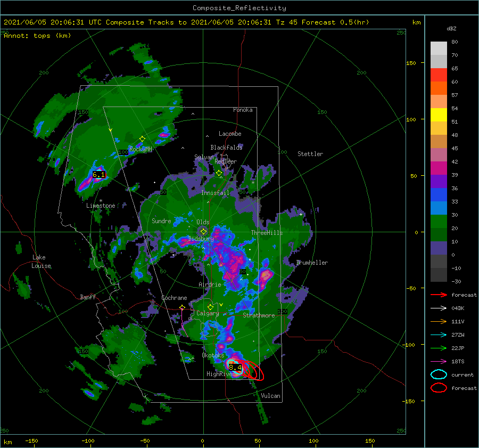
Task: Click the red forecast ellipse legend icon
Action: pos(439,388)
